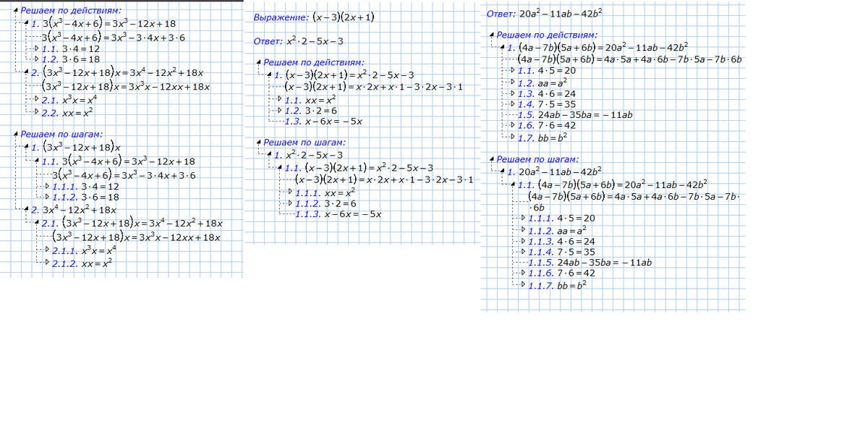Expand sub-step "1.1.2. 3·2=6"

click(x=291, y=204)
